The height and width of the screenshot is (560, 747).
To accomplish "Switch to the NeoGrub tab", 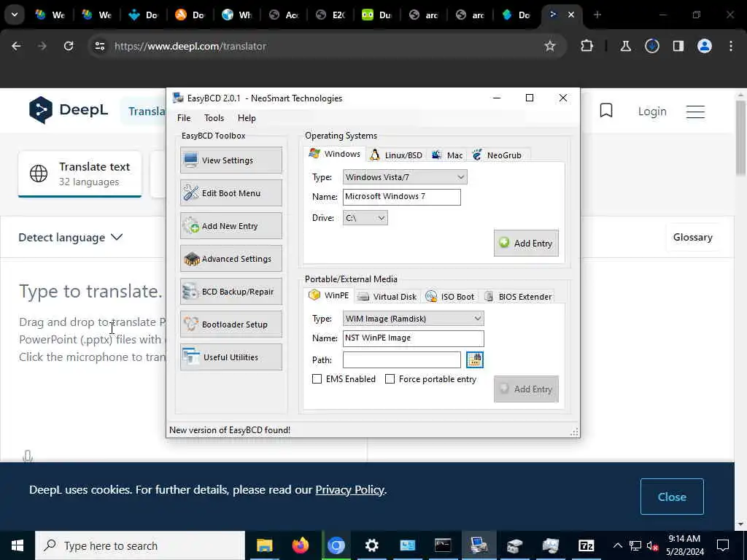I will coord(498,155).
